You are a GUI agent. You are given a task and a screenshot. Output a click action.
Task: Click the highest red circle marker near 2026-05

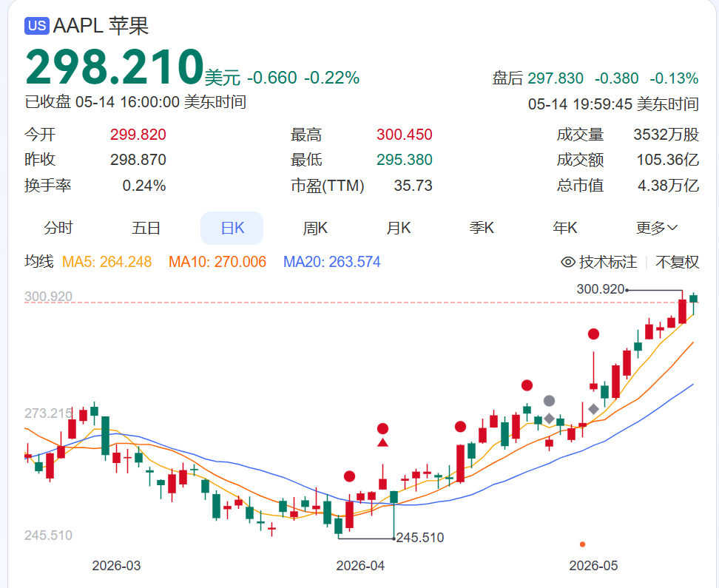[594, 334]
